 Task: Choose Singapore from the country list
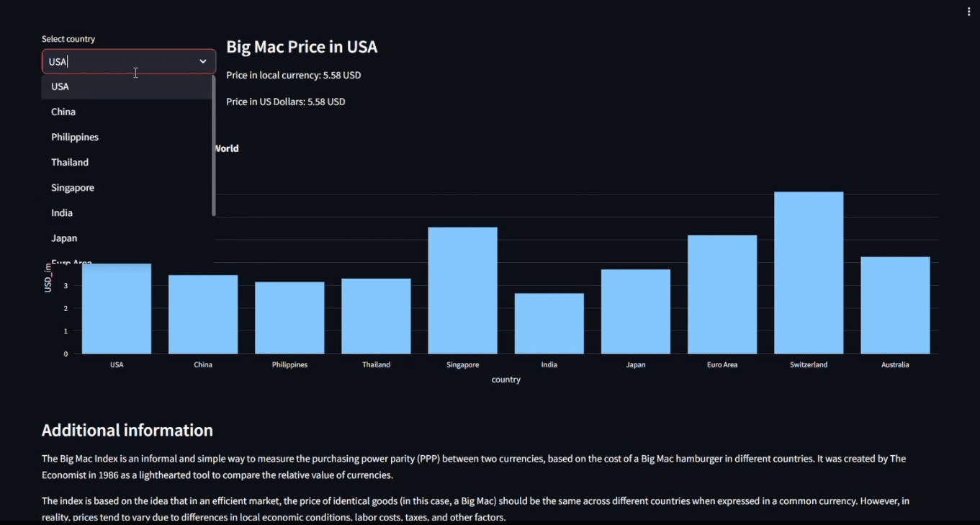point(73,187)
